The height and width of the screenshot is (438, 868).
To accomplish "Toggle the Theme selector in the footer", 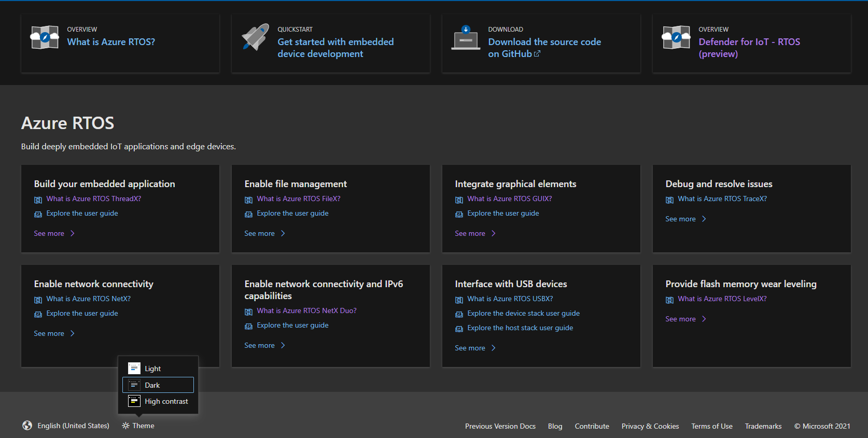I will pyautogui.click(x=138, y=426).
